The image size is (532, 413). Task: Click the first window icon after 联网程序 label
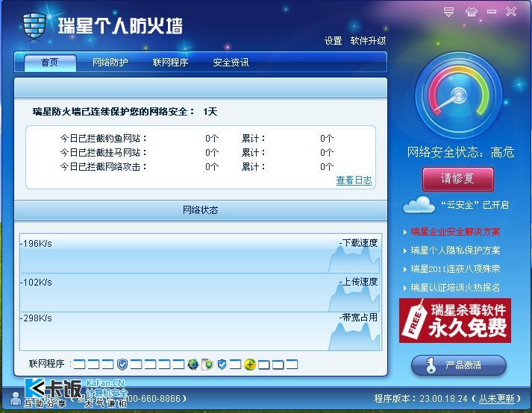pos(79,365)
